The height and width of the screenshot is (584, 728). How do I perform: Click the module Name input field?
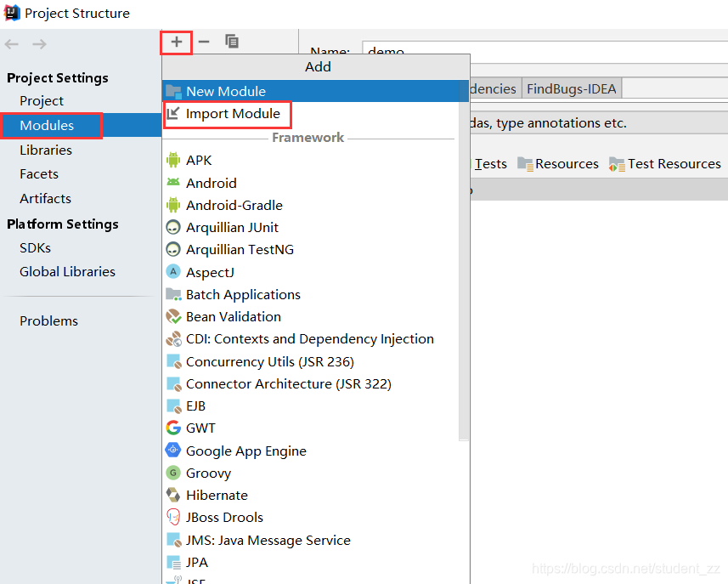click(x=545, y=50)
